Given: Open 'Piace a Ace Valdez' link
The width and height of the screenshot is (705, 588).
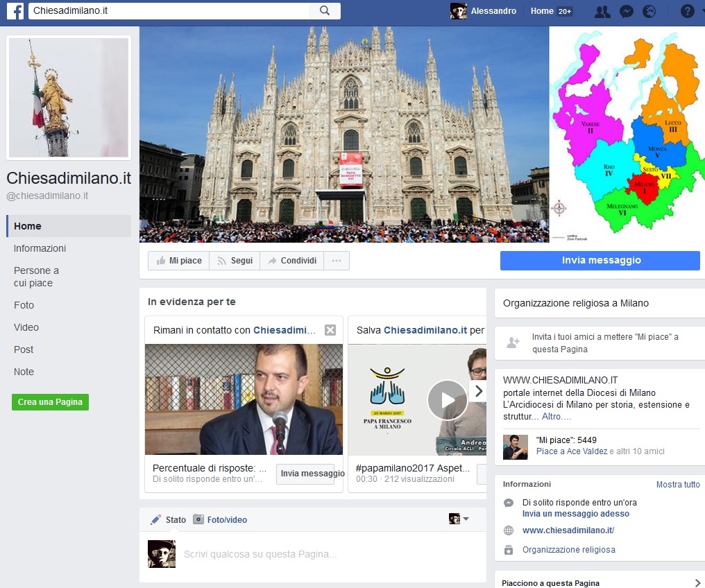Looking at the screenshot, I should click(572, 451).
